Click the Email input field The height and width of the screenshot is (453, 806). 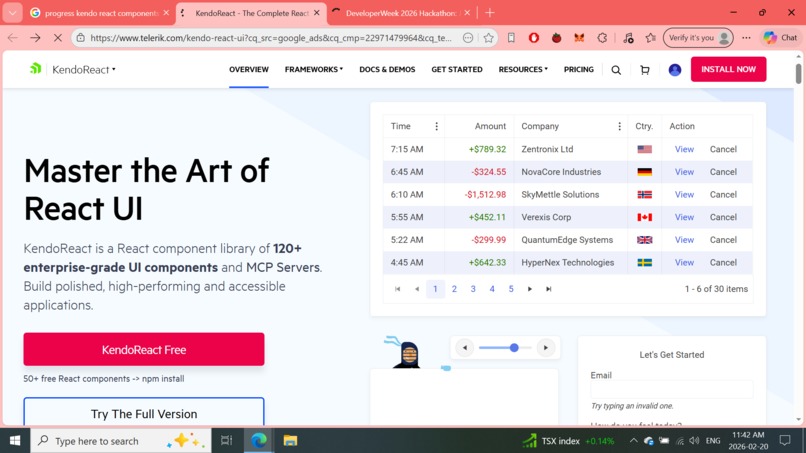[672, 390]
